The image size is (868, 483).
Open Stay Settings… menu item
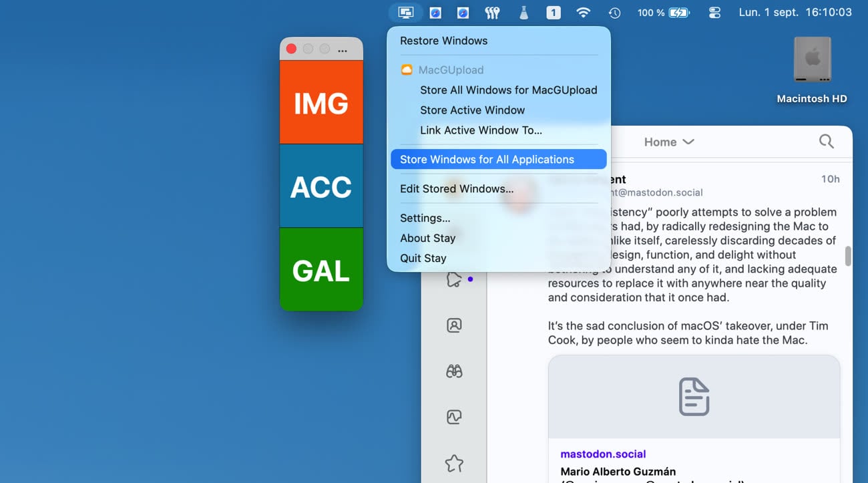pos(499,218)
